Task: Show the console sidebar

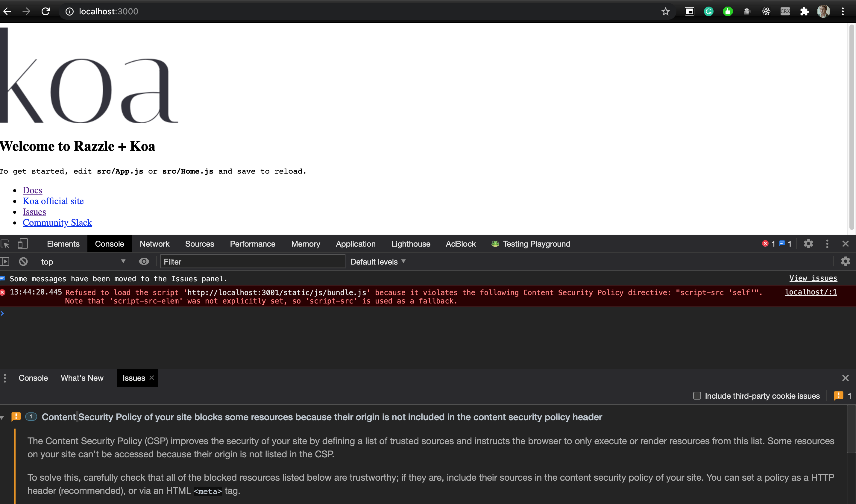Action: point(5,262)
